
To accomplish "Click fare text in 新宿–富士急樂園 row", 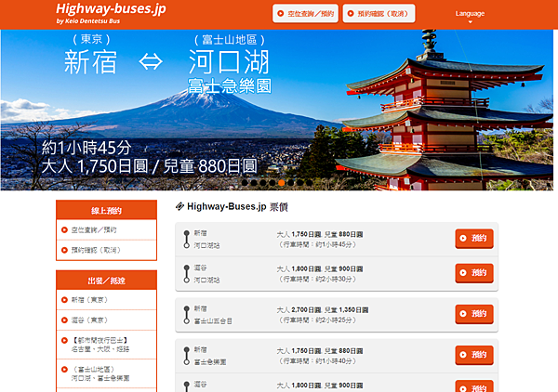I will click(x=320, y=351).
